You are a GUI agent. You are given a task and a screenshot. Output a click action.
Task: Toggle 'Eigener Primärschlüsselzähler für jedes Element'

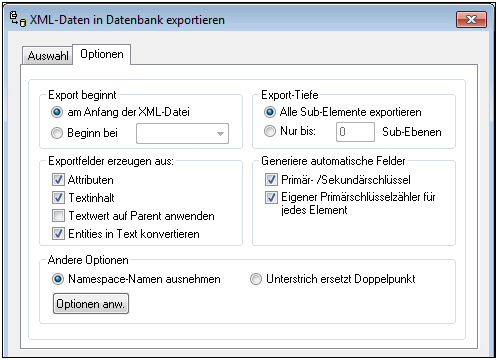click(x=271, y=197)
